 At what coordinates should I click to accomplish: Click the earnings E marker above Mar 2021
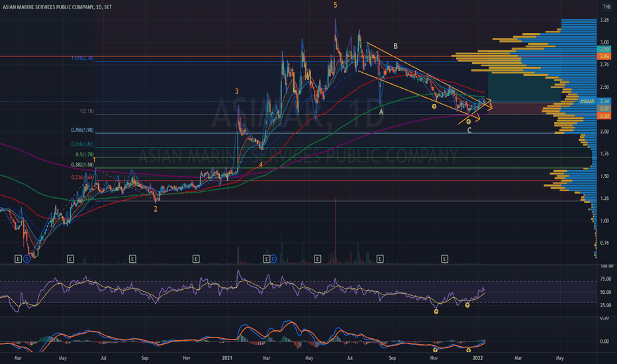pyautogui.click(x=266, y=259)
